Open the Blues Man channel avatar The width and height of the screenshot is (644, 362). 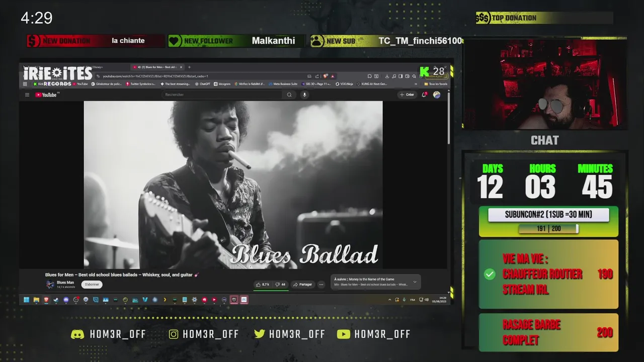tap(50, 285)
